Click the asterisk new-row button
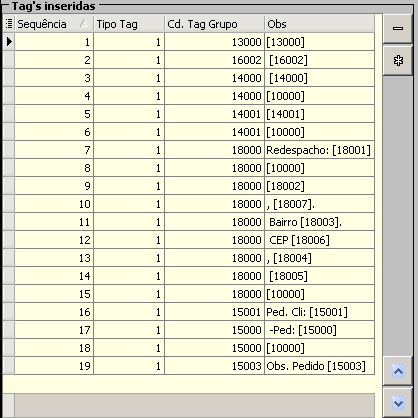This screenshot has height=418, width=418. (398, 61)
